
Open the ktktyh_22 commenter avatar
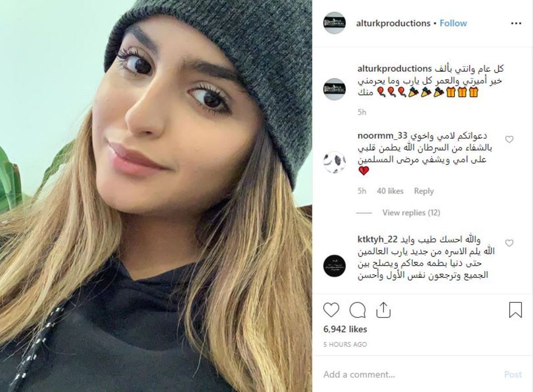coord(334,266)
